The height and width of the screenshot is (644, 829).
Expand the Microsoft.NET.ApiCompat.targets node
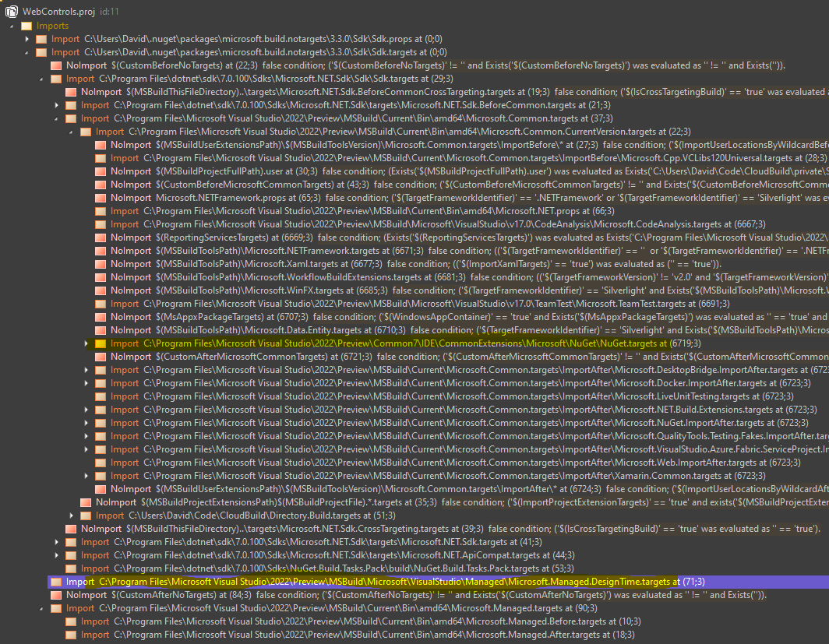(x=56, y=554)
